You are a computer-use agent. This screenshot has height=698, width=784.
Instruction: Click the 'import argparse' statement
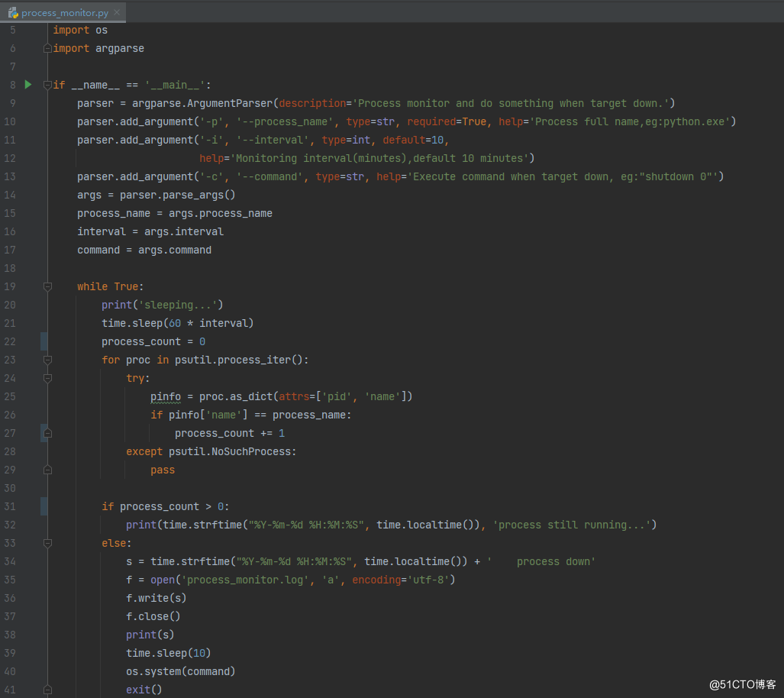click(98, 49)
